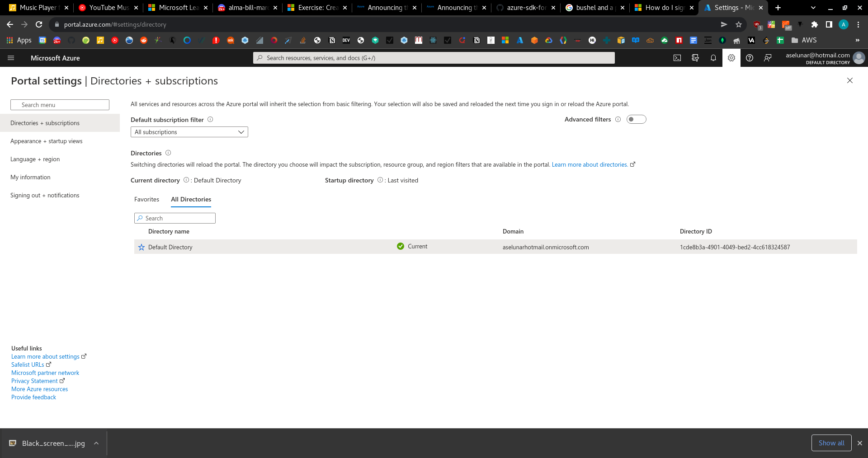Favorite the Default Directory with the star
This screenshot has width=868, height=458.
(142, 247)
